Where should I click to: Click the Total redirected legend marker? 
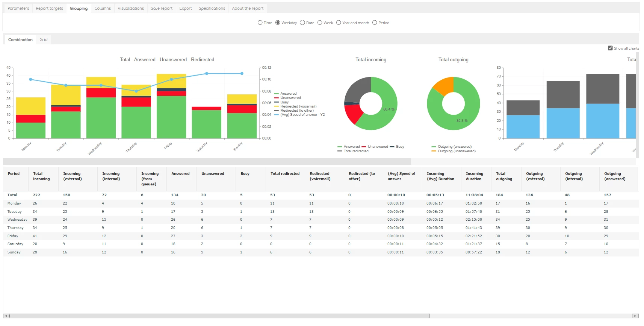click(x=340, y=151)
